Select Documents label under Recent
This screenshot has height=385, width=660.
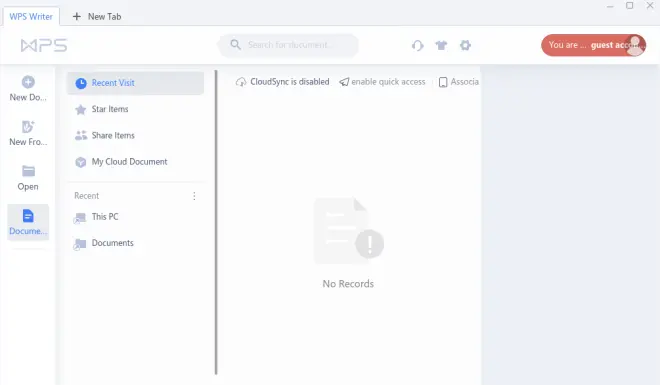(112, 243)
